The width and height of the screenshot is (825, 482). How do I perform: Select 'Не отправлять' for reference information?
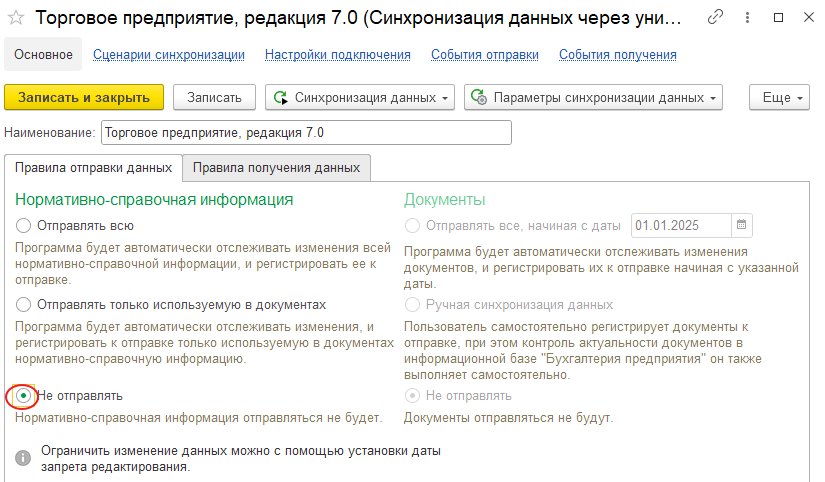(23, 396)
